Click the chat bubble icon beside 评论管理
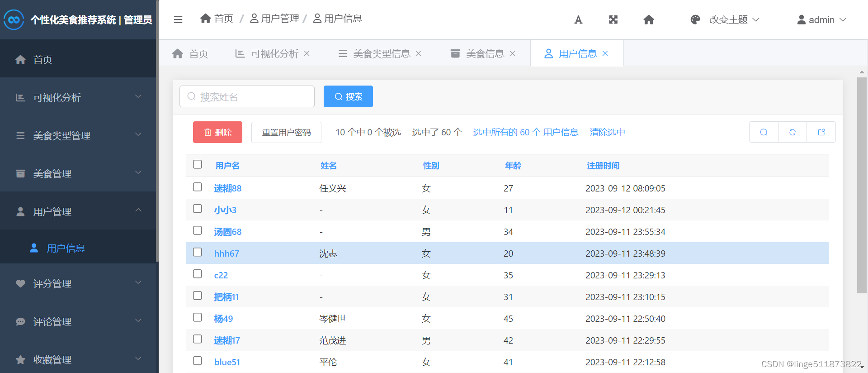This screenshot has height=373, width=868. click(20, 321)
